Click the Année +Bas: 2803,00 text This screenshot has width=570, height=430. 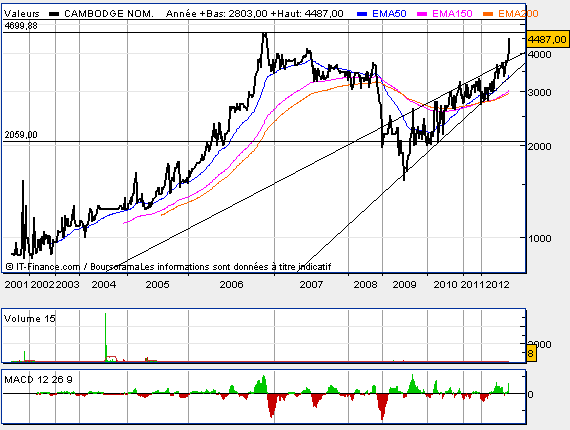[x=217, y=14]
